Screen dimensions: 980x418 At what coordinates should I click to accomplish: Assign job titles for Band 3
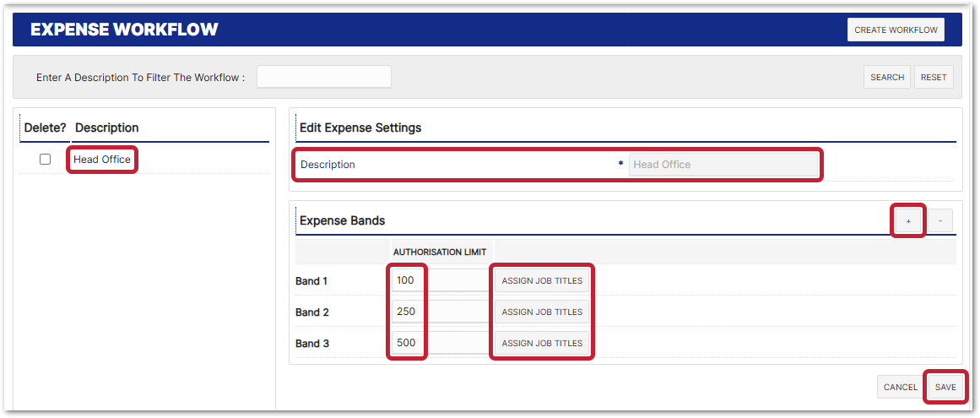(x=542, y=344)
